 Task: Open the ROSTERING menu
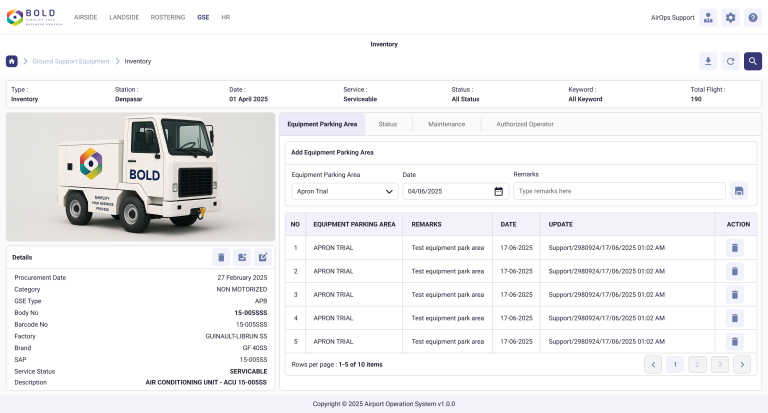(x=168, y=17)
